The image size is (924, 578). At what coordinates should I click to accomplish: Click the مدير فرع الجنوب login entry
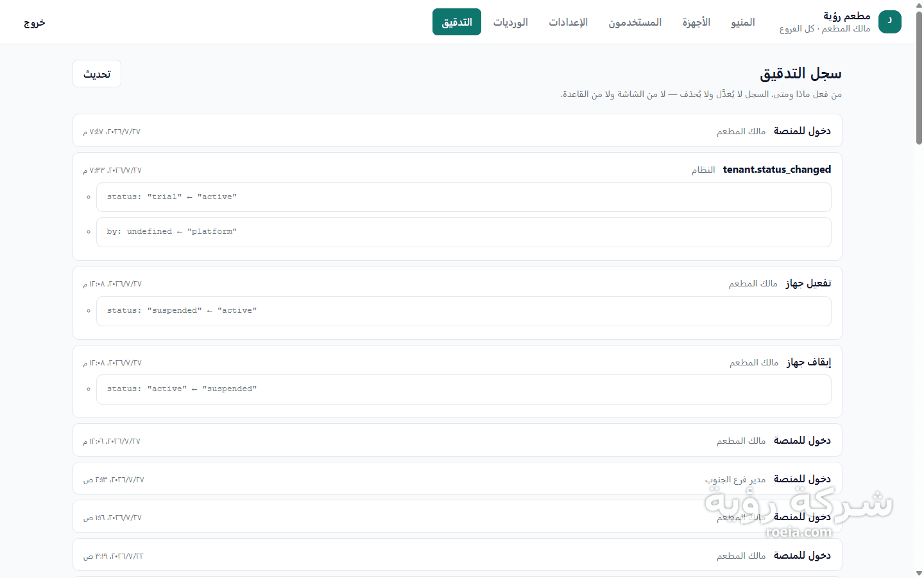click(458, 478)
